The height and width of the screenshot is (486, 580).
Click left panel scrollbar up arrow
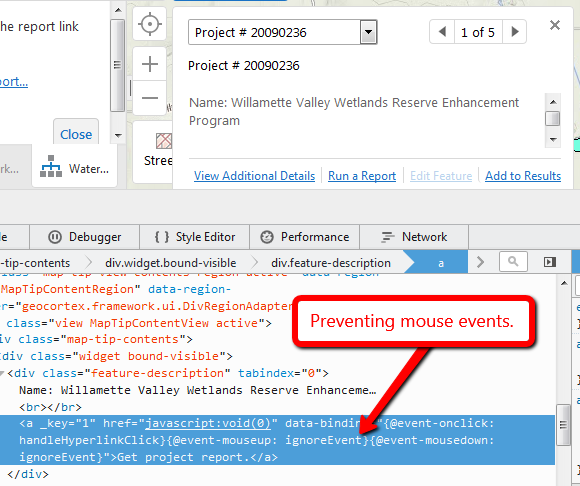click(x=118, y=10)
